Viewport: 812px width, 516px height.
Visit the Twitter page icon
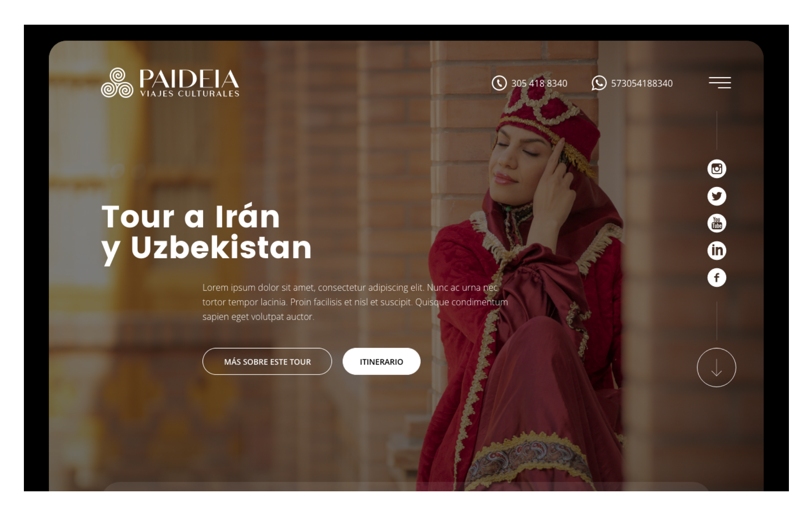pos(716,196)
